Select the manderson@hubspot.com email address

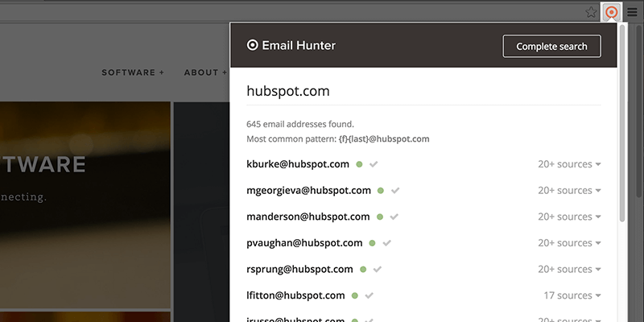pyautogui.click(x=308, y=217)
